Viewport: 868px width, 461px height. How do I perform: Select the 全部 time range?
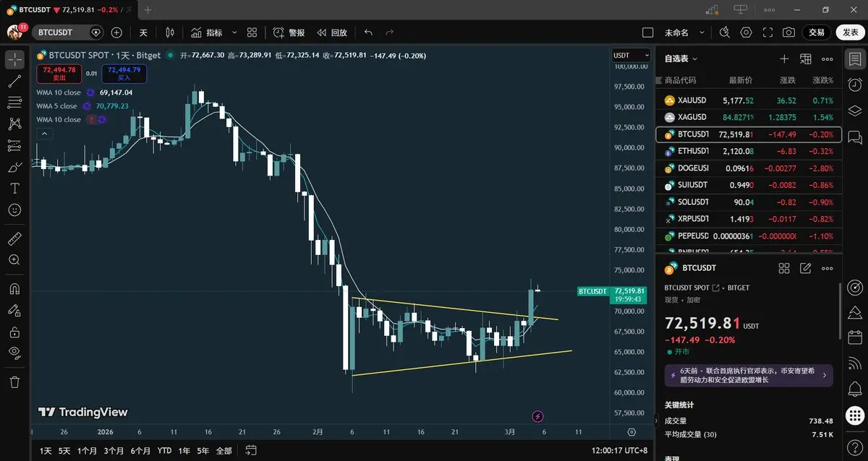point(224,450)
